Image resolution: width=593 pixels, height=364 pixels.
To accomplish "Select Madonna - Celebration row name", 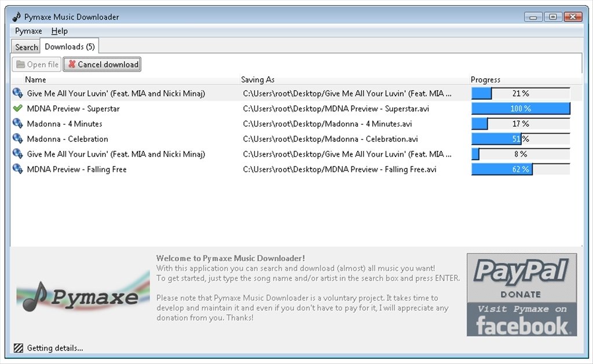I will (67, 139).
